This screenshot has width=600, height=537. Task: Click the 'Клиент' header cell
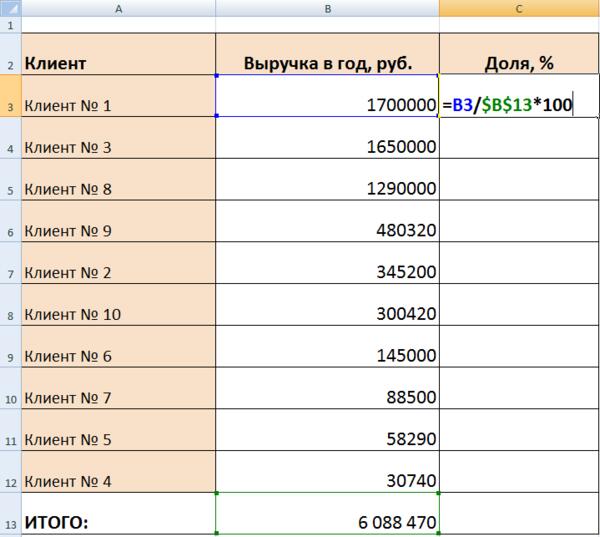pos(119,54)
